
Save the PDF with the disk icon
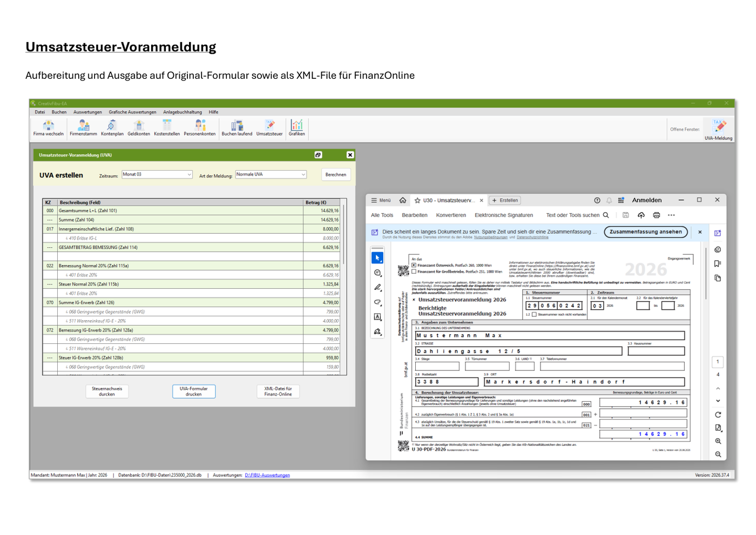click(x=625, y=215)
